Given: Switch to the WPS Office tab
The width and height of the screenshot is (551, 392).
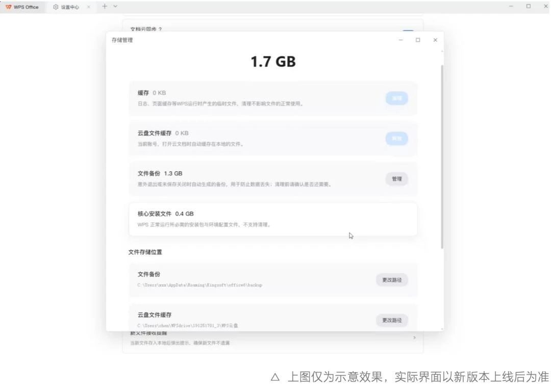Looking at the screenshot, I should click(23, 7).
